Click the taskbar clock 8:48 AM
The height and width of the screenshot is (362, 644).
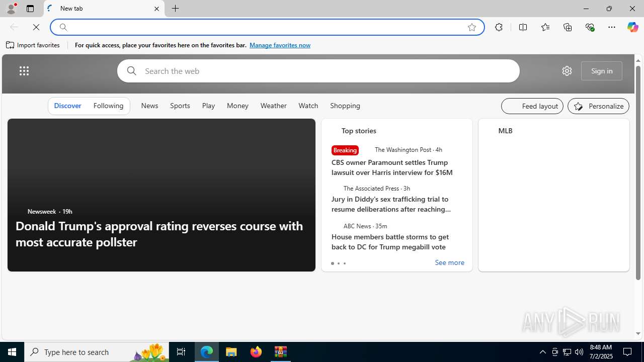(601, 352)
